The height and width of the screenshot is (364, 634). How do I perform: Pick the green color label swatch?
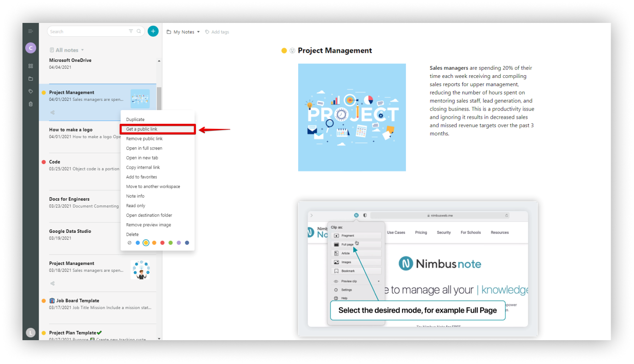tap(171, 243)
